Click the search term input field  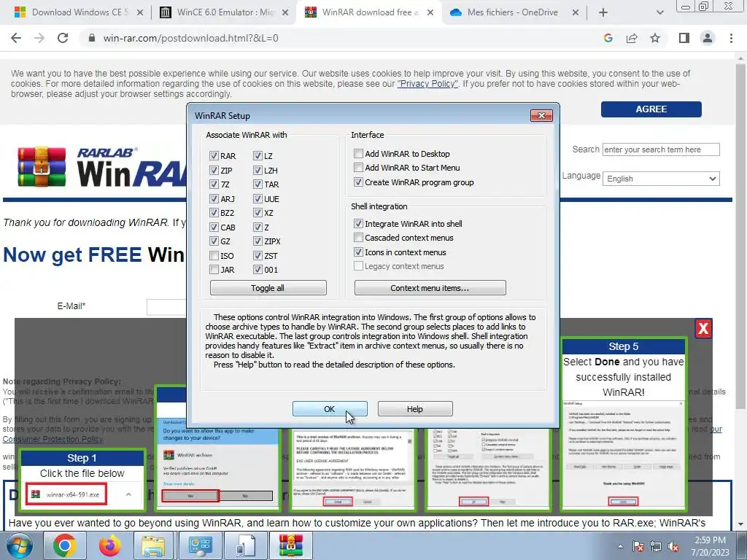point(661,149)
